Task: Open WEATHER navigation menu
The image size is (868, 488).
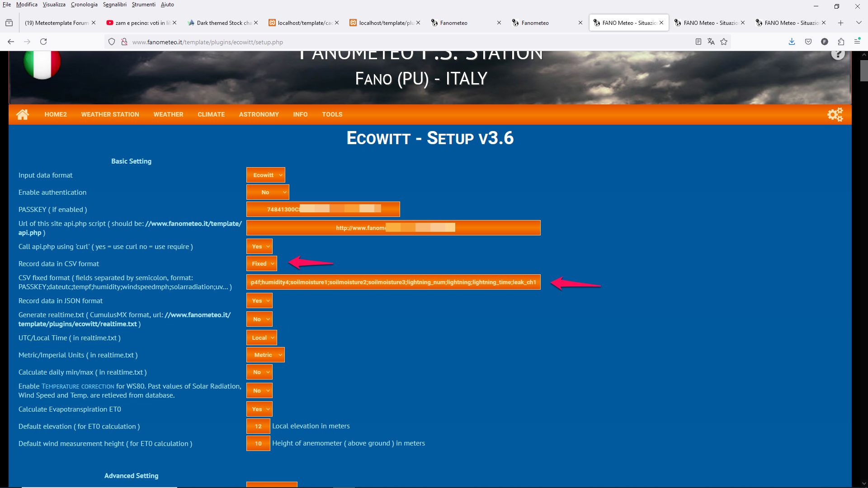Action: coord(168,114)
